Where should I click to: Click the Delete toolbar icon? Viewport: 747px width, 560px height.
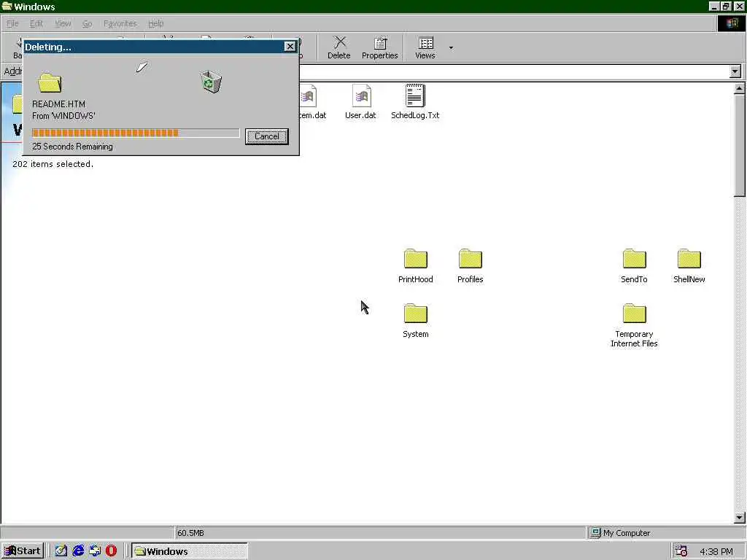pyautogui.click(x=338, y=47)
